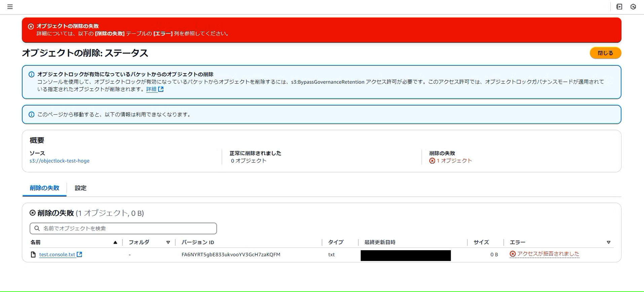Switch to the 設定 tab
Viewport: 644px width, 292px height.
click(80, 188)
